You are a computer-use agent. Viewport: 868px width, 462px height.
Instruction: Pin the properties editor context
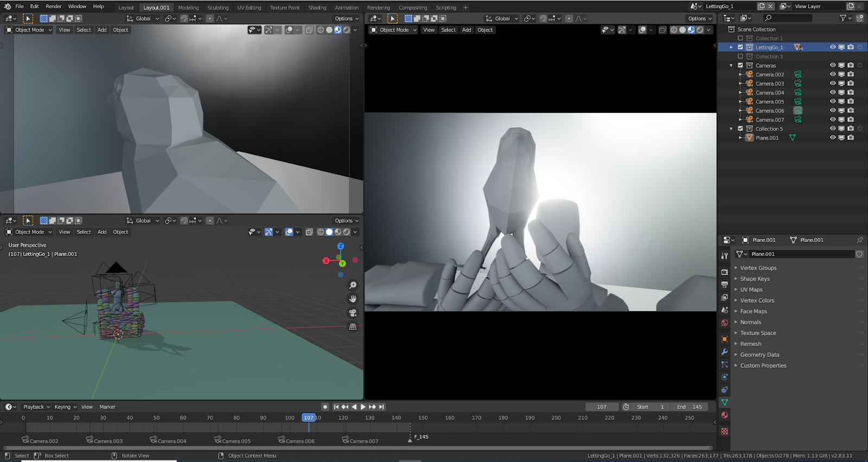point(860,240)
